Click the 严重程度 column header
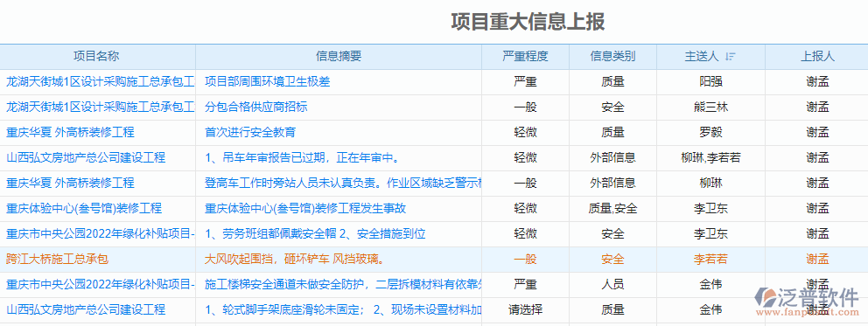Image resolution: width=868 pixels, height=326 pixels. [525, 56]
